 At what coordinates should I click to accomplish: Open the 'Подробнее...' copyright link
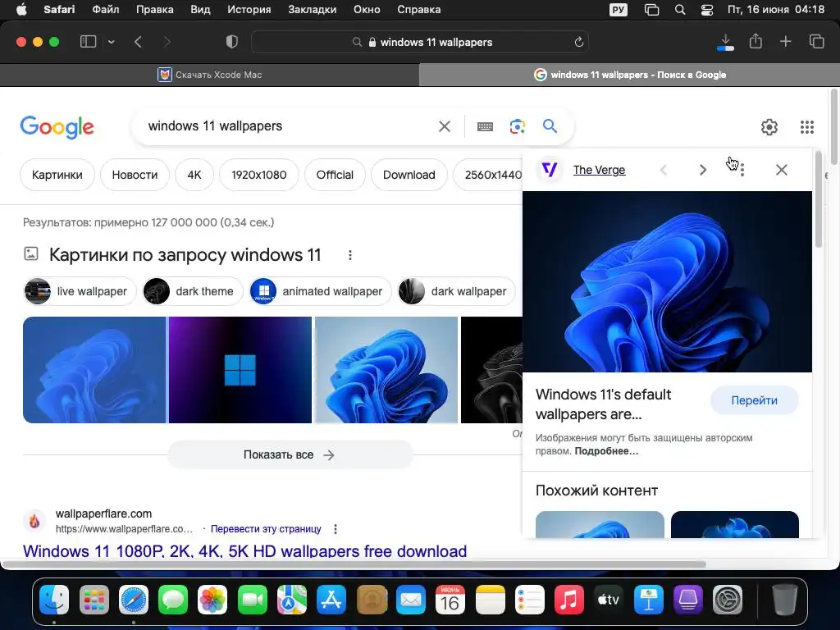(x=606, y=451)
